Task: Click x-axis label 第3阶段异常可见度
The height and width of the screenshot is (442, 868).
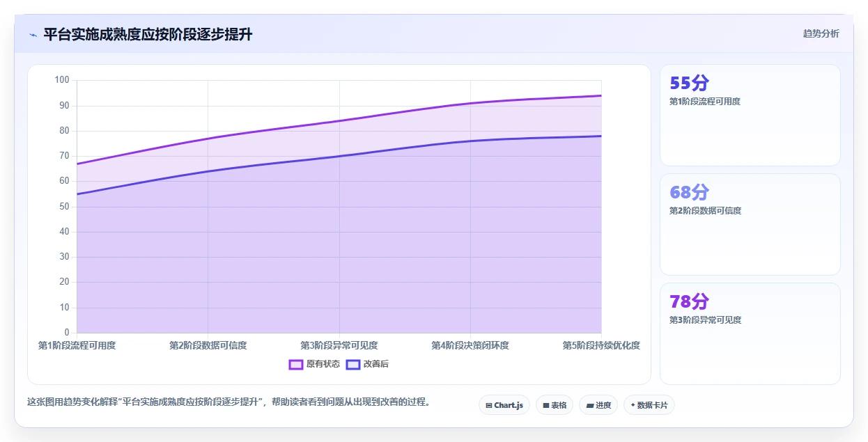Action: pyautogui.click(x=339, y=345)
